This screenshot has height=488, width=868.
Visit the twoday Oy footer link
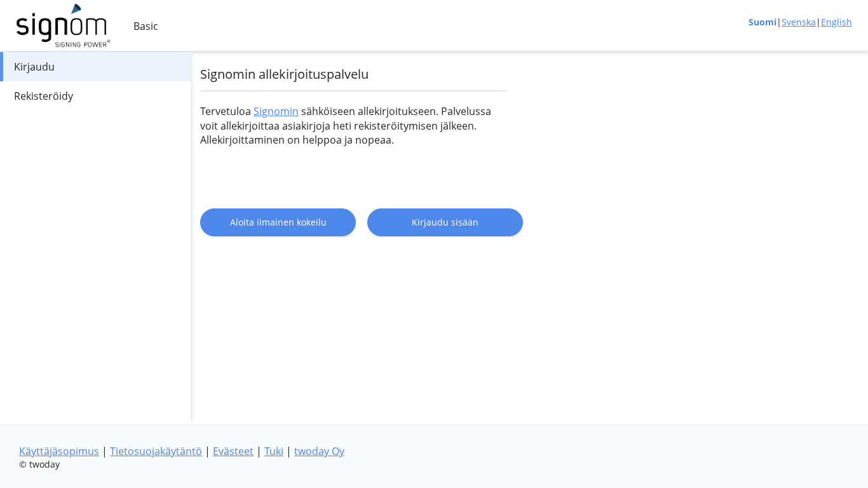click(x=319, y=451)
